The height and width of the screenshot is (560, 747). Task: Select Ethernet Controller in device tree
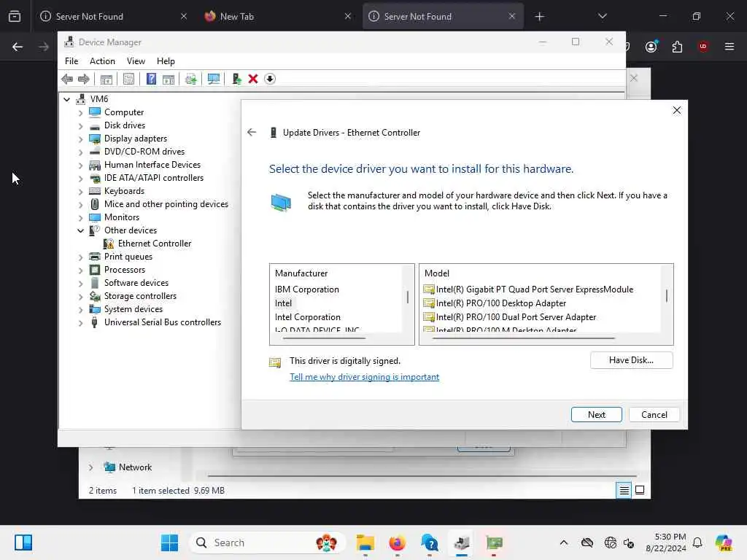click(155, 244)
